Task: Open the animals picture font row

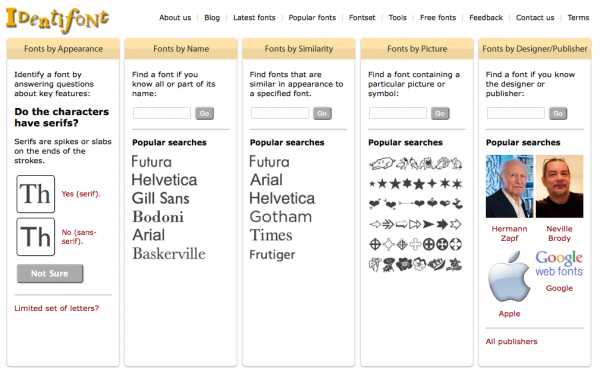Action: point(416,164)
